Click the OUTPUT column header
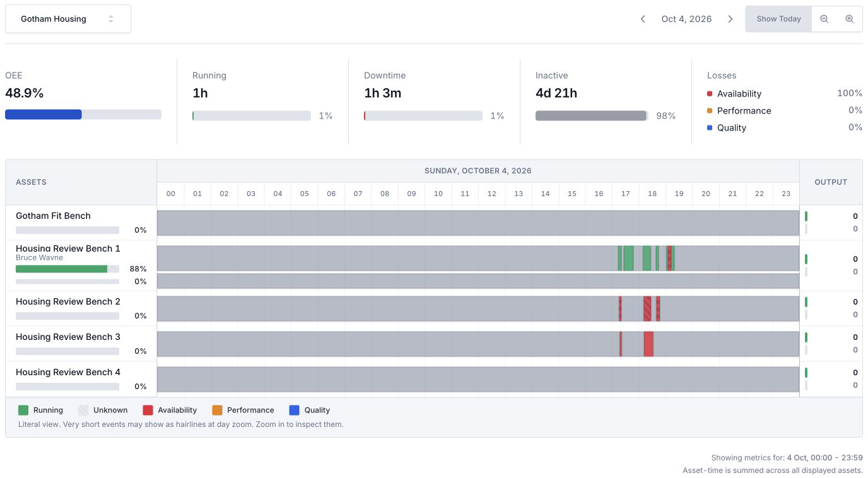The height and width of the screenshot is (478, 868). (x=831, y=182)
